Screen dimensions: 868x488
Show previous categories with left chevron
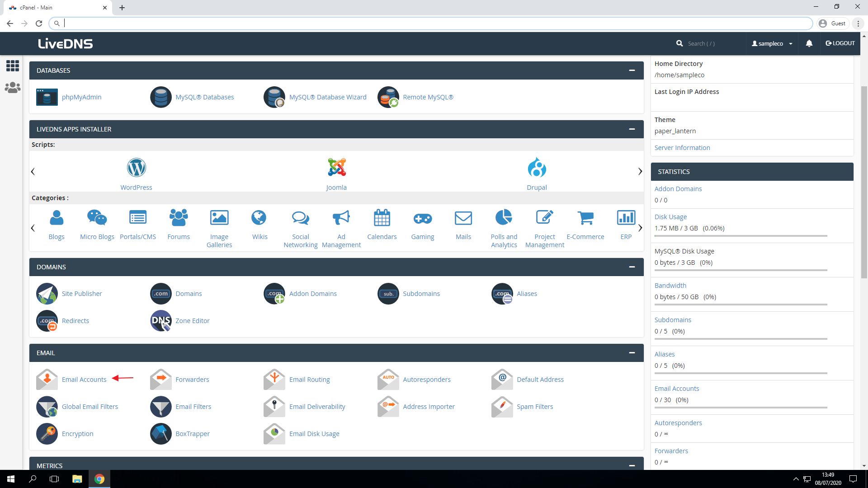click(x=33, y=228)
